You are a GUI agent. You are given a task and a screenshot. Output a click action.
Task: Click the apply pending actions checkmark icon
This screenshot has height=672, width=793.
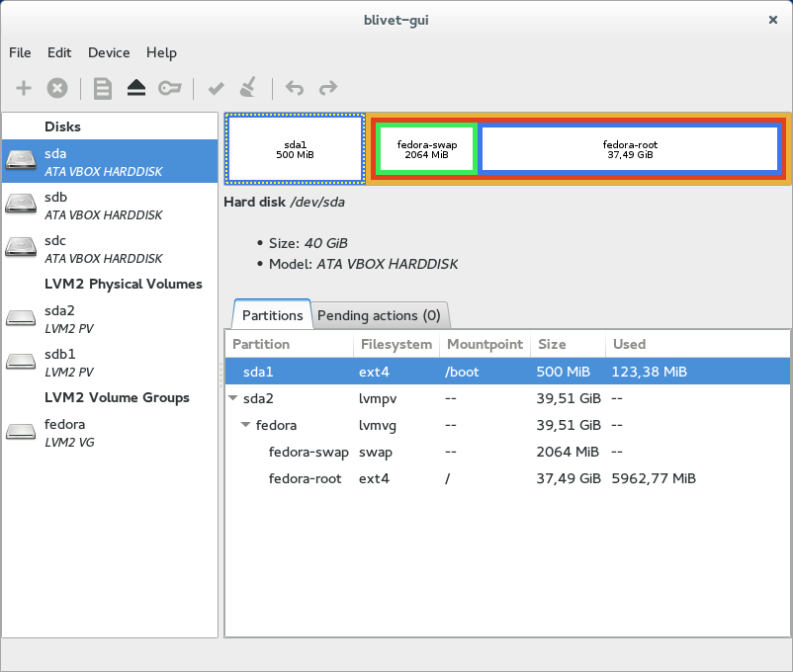pyautogui.click(x=216, y=88)
